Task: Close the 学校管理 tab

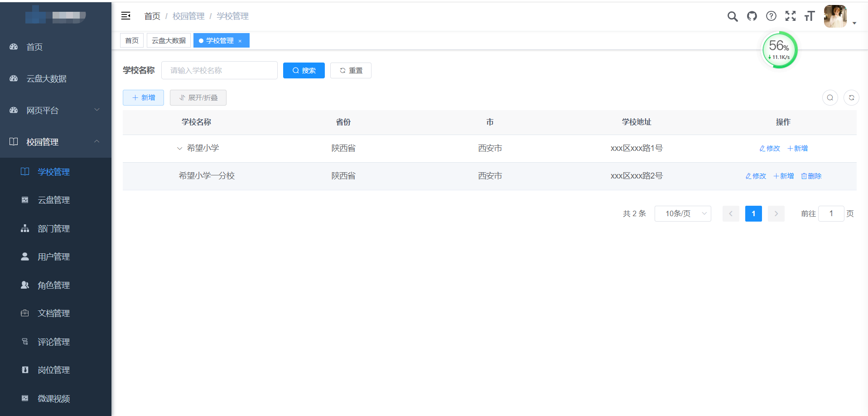Action: coord(240,41)
